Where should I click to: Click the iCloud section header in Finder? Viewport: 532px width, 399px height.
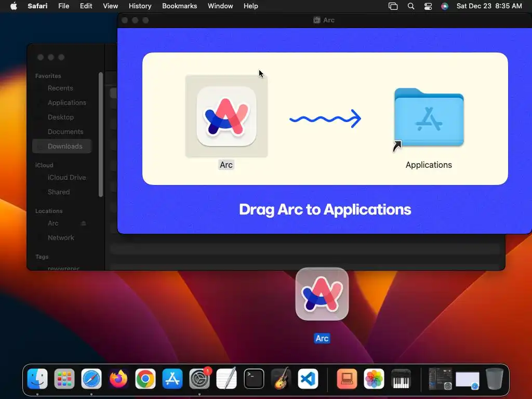(44, 165)
